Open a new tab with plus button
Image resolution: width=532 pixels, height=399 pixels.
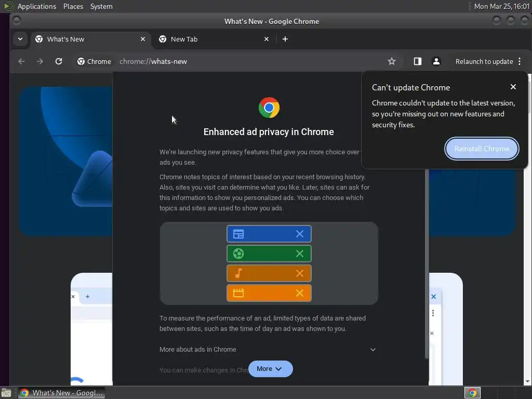tap(285, 39)
